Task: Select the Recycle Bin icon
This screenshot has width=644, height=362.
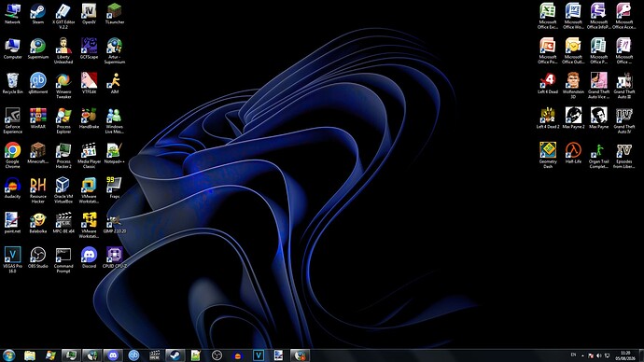Action: pyautogui.click(x=12, y=84)
